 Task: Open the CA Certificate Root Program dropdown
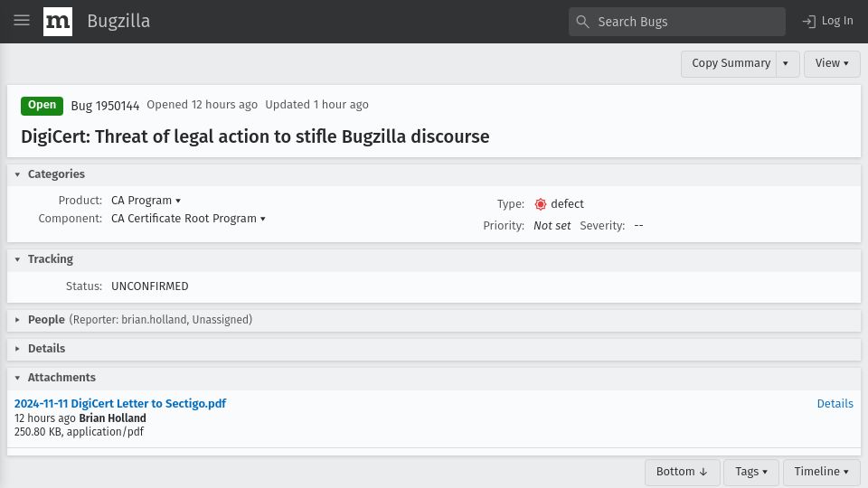click(188, 219)
